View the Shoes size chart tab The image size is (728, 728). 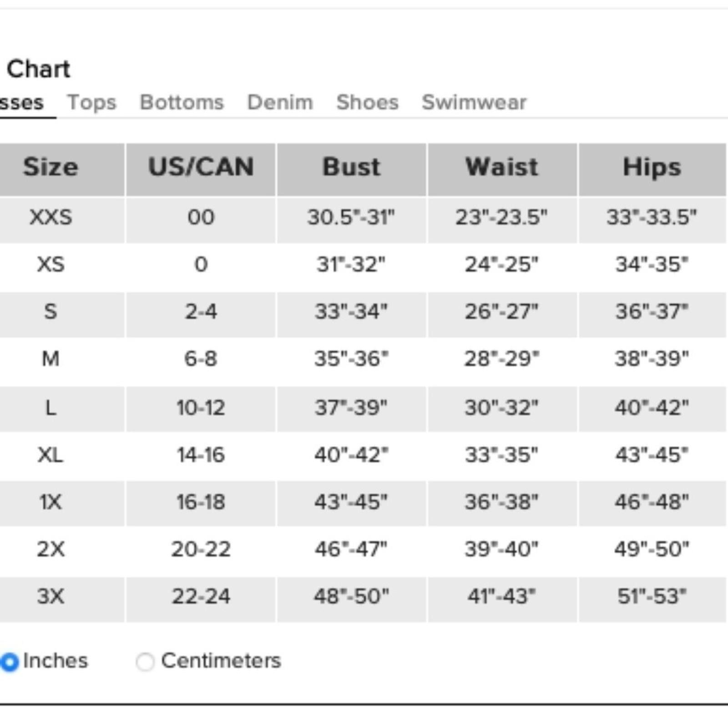367,102
